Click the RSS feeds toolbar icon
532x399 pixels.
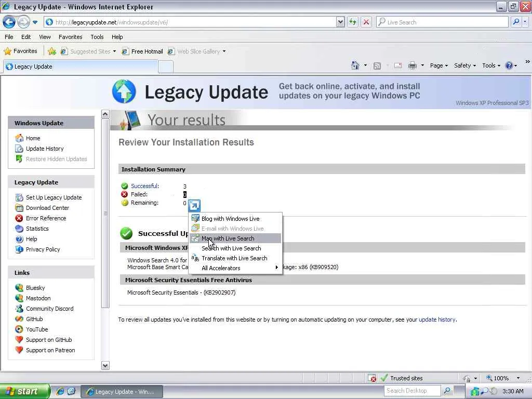[x=377, y=66]
